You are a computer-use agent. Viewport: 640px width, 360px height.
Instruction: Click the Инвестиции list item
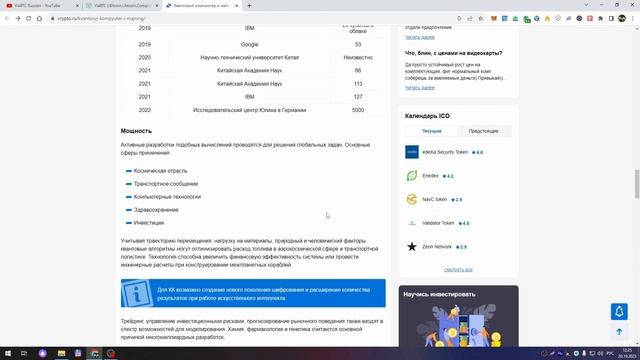tap(149, 223)
